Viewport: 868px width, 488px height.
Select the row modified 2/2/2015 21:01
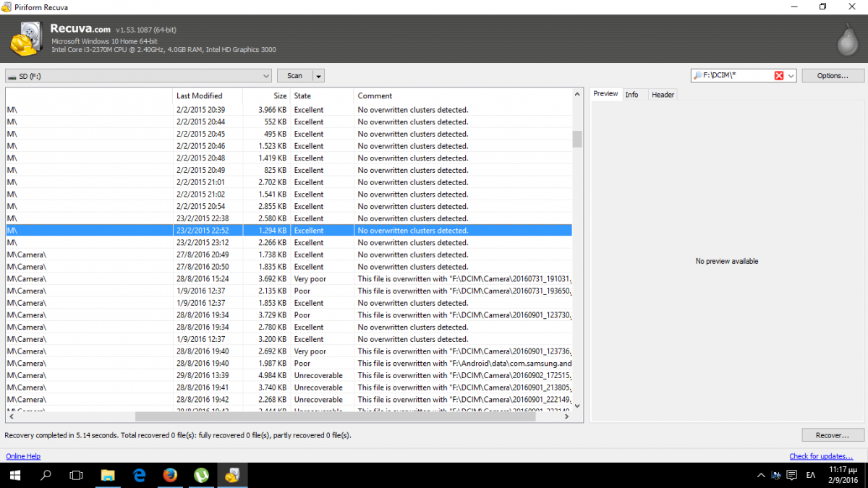[x=289, y=182]
